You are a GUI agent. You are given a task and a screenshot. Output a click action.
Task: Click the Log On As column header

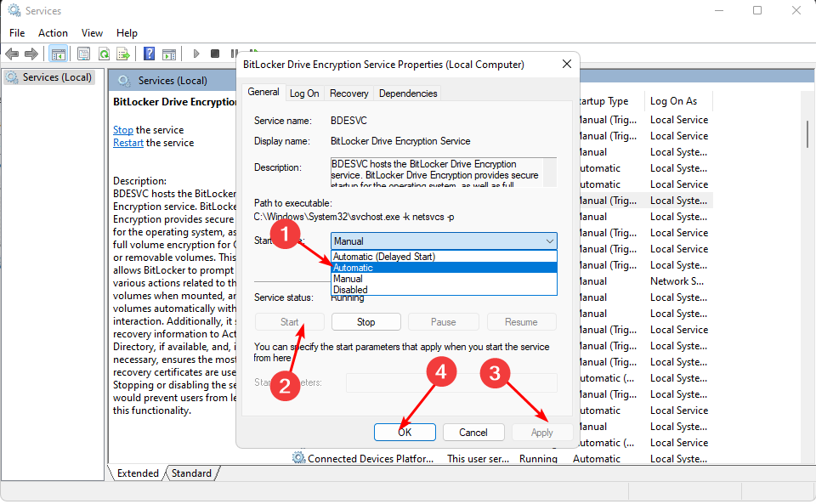click(678, 101)
